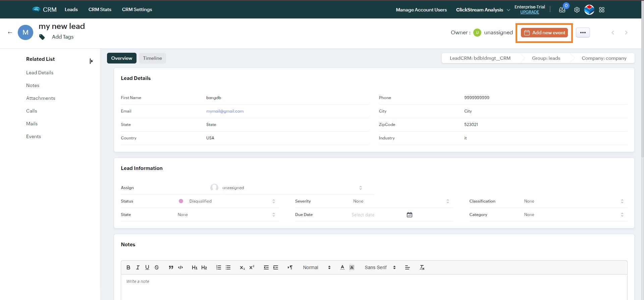
Task: Go to next lead record
Action: coord(626,33)
